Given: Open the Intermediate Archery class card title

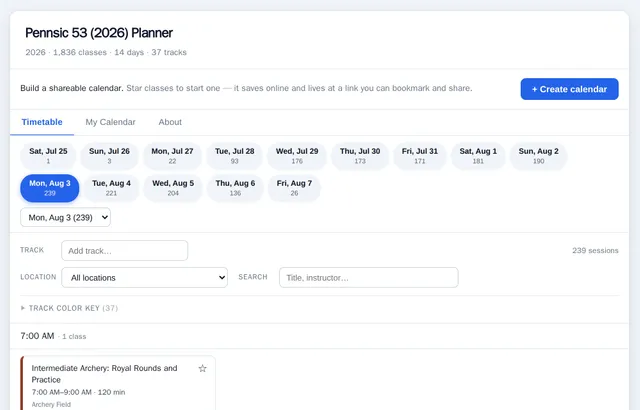Looking at the screenshot, I should [104, 374].
